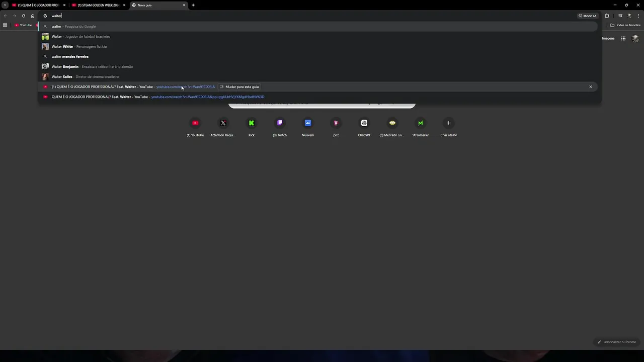
Task: Open the Streamaker shortcut tile
Action: 421,127
